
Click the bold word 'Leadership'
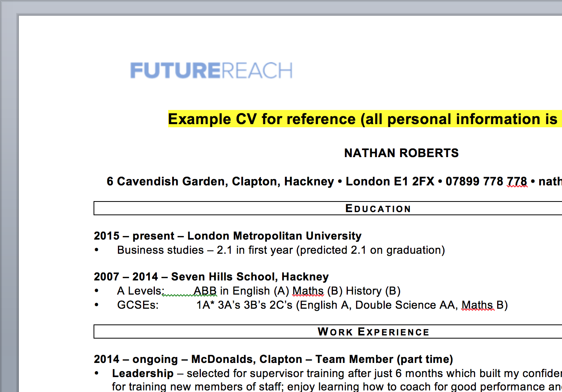pos(143,373)
